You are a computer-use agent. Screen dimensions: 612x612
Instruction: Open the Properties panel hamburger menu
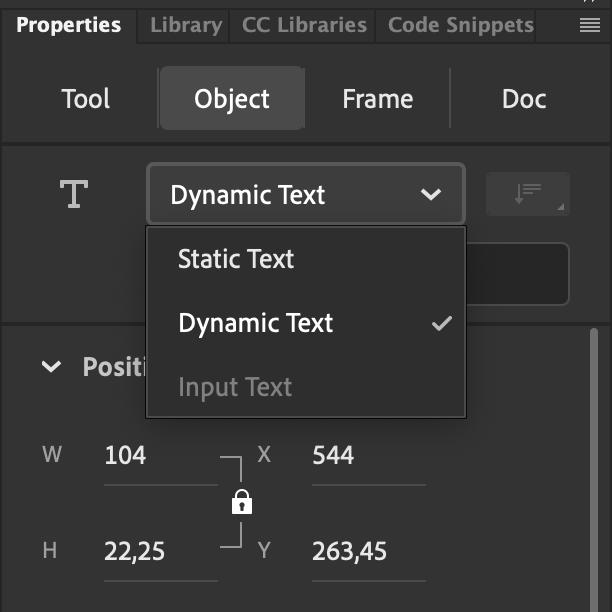(589, 26)
